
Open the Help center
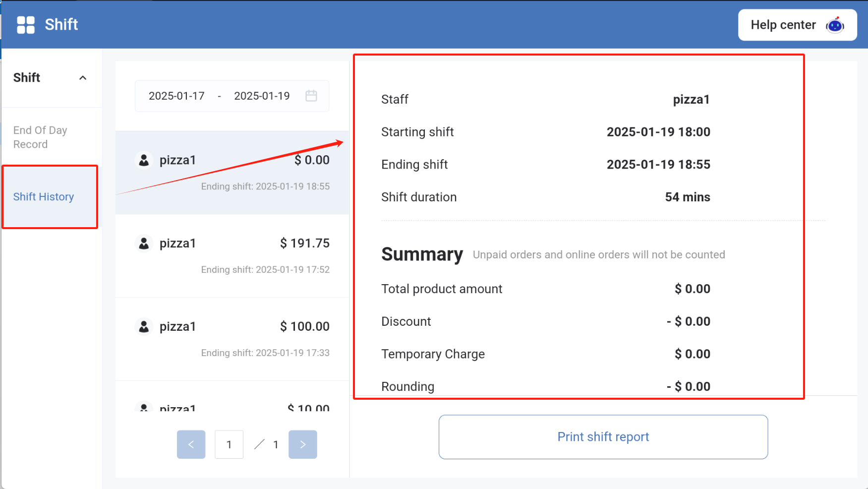pyautogui.click(x=782, y=25)
